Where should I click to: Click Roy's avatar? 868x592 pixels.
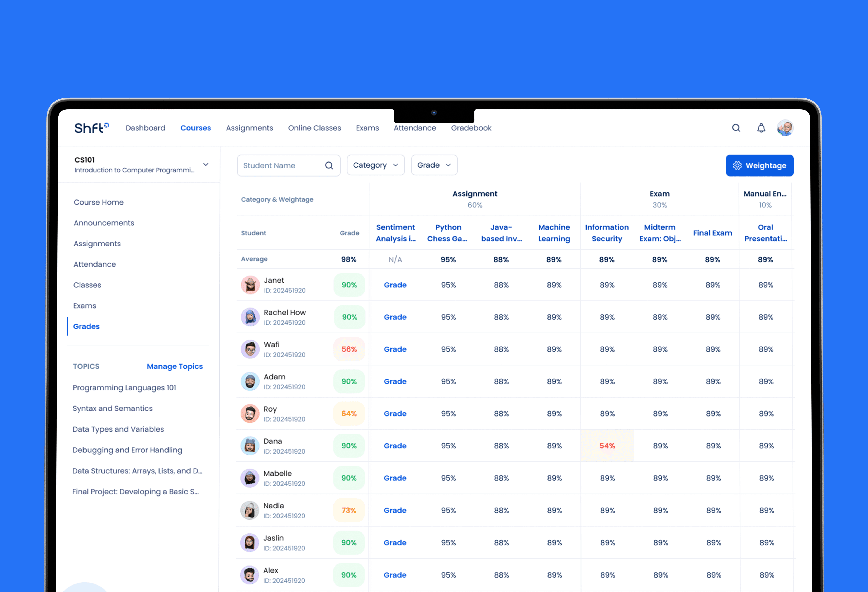point(250,413)
